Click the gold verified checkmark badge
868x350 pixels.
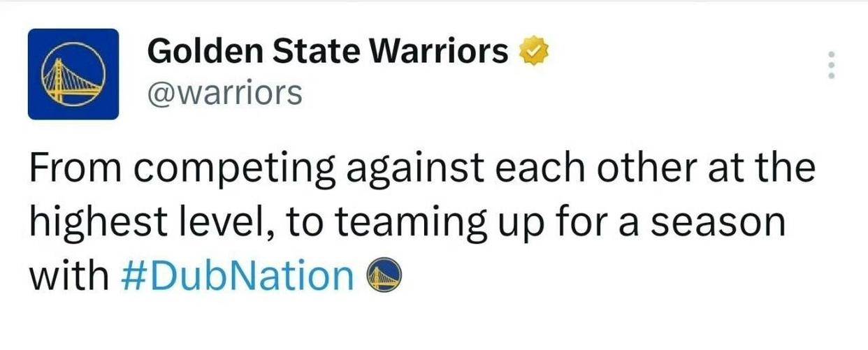tap(535, 51)
